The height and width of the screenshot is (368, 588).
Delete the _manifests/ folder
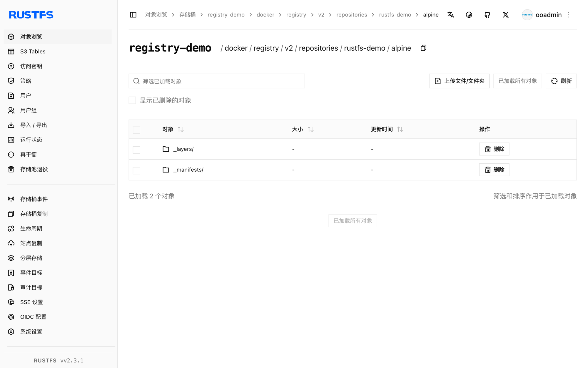pos(494,170)
